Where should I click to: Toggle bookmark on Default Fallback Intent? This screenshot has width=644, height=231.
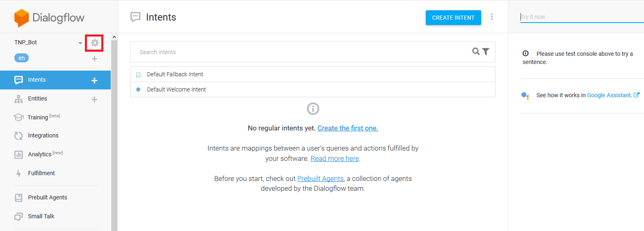pyautogui.click(x=138, y=75)
